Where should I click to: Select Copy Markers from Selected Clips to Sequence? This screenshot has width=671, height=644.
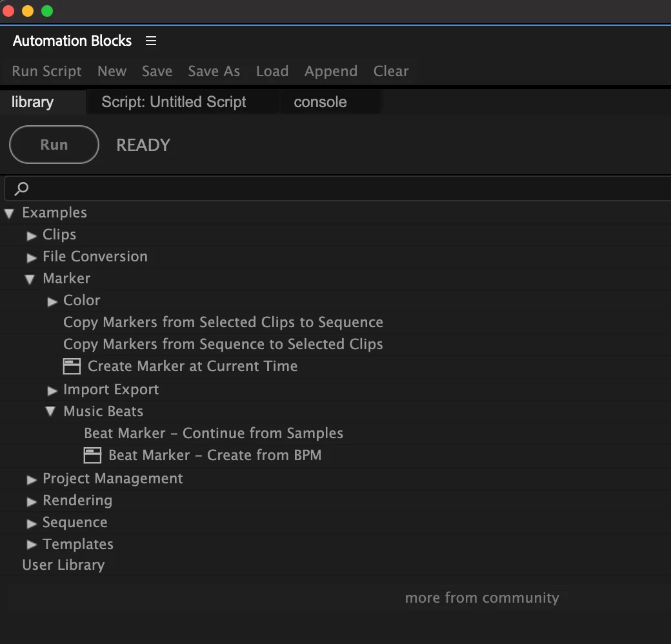coord(223,322)
